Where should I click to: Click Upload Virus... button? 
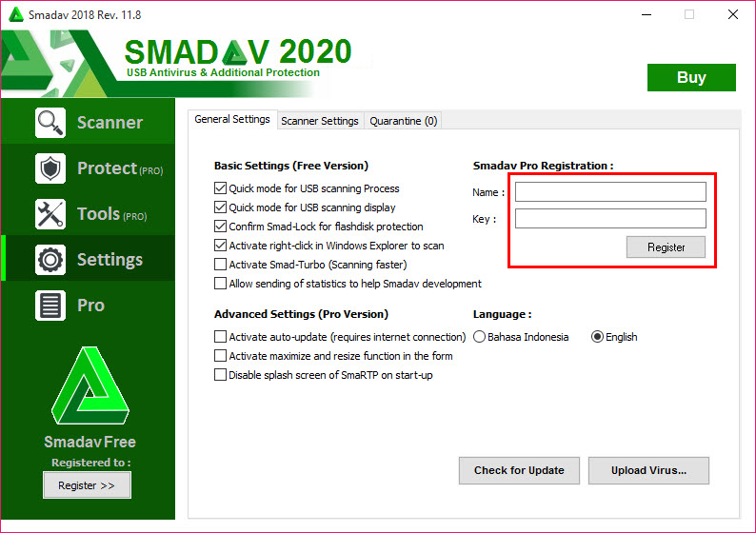pos(648,470)
